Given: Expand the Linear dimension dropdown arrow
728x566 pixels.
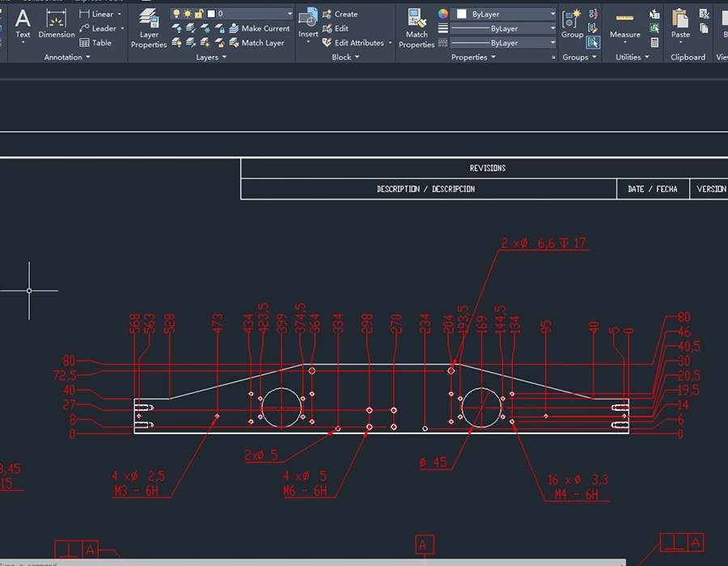Looking at the screenshot, I should coord(120,14).
